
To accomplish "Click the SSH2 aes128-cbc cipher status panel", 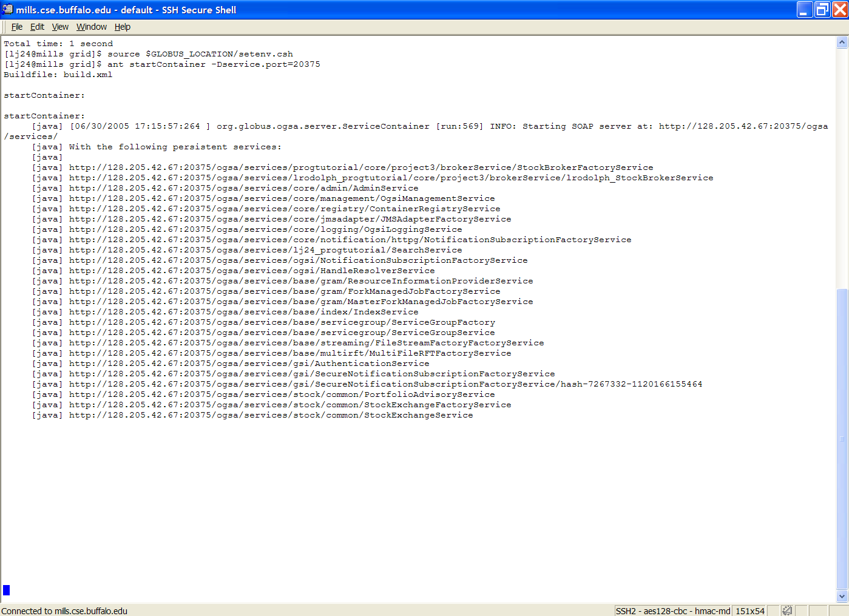I will pos(672,611).
